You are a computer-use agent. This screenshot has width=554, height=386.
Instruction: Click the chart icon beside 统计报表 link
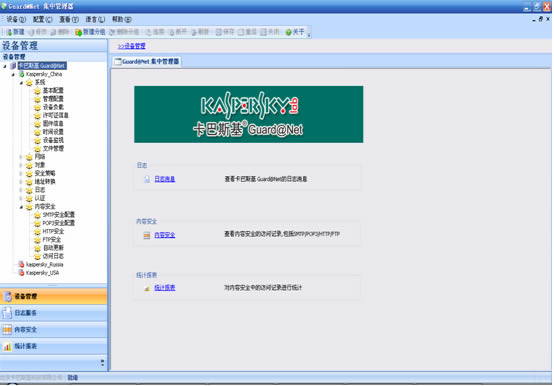147,288
